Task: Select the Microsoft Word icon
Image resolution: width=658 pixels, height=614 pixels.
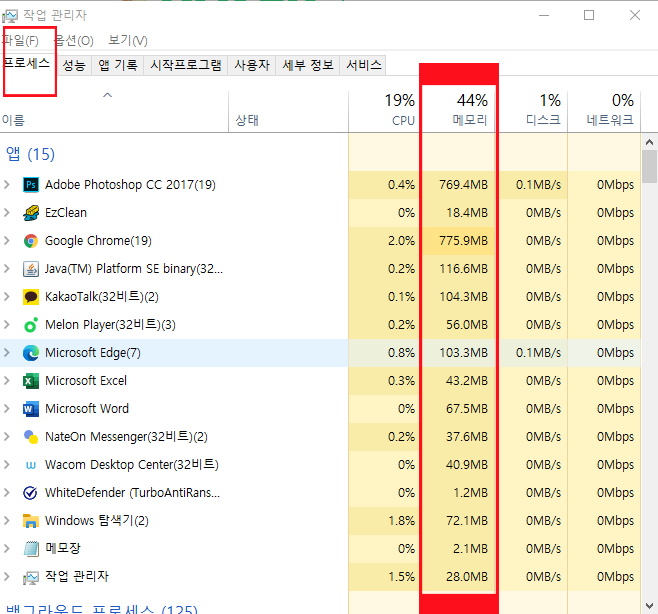Action: [x=31, y=409]
